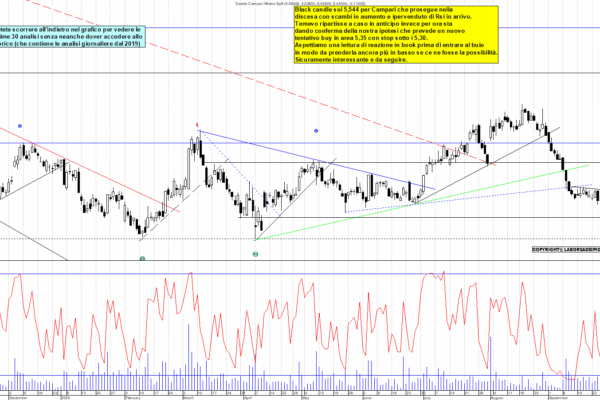The image size is (600, 400).
Task: Click the chart title text at the top
Action: 299,4
